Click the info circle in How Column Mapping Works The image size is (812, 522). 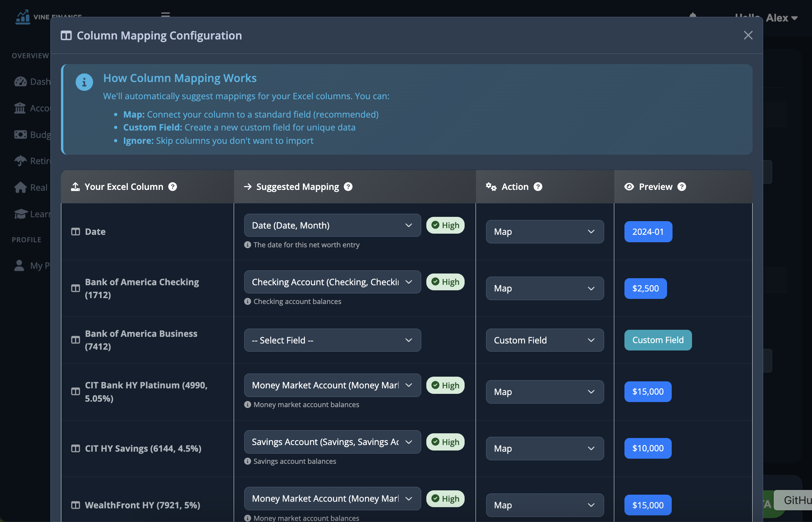(84, 82)
